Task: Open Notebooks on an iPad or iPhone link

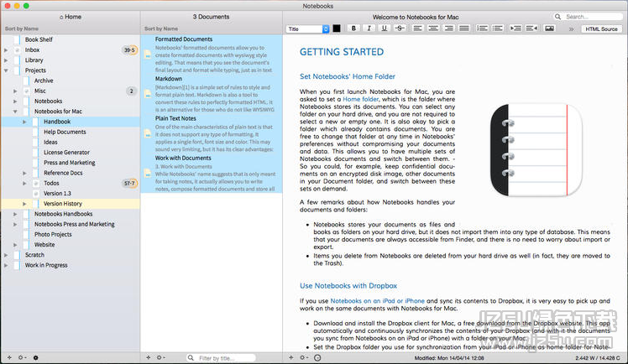Action: coord(377,301)
